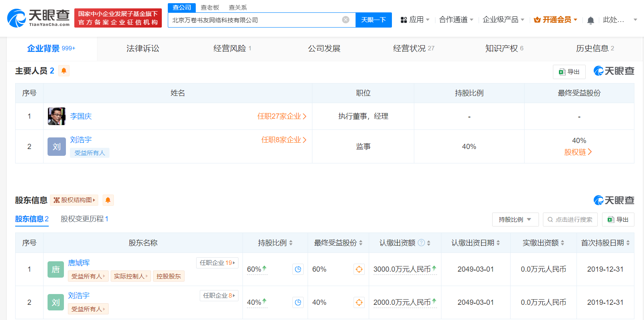The height and width of the screenshot is (320, 644).
Task: Open 刘浩宇 link in 主要人员 table
Action: [81, 140]
